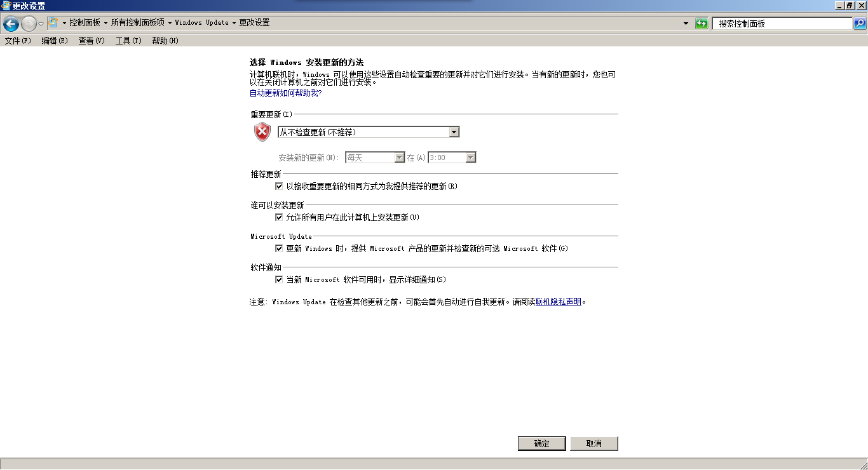Click Windows Update breadcrumb

tap(201, 22)
